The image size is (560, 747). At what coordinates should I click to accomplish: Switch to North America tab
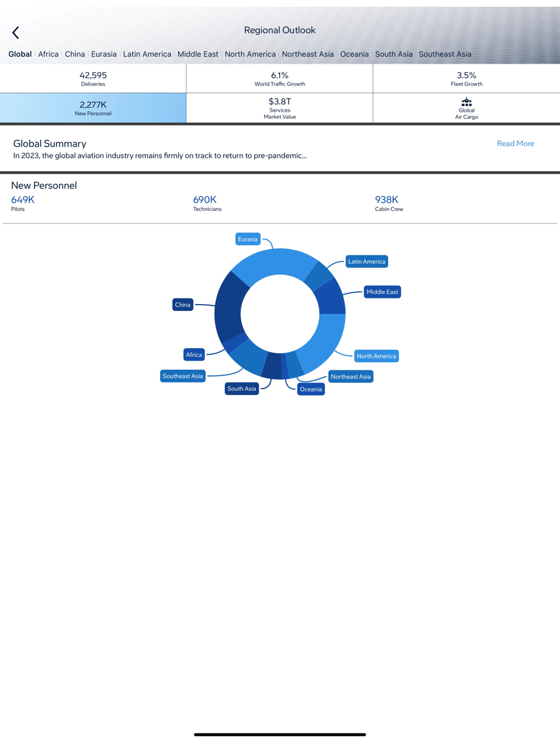click(x=250, y=54)
